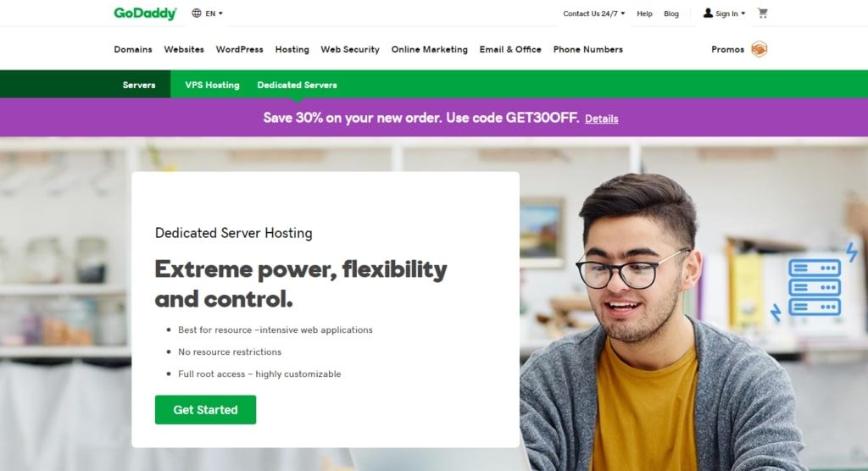Open the Contact Us 24/7 dropdown
868x471 pixels.
tap(594, 14)
